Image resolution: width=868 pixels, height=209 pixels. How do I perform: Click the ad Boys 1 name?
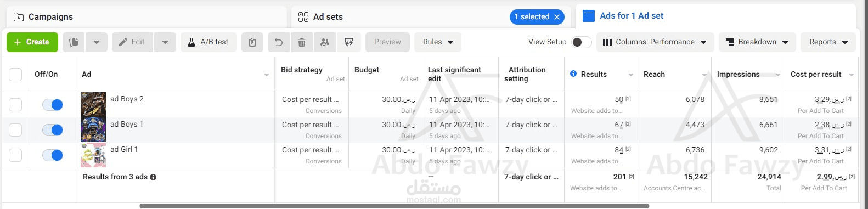[127, 125]
